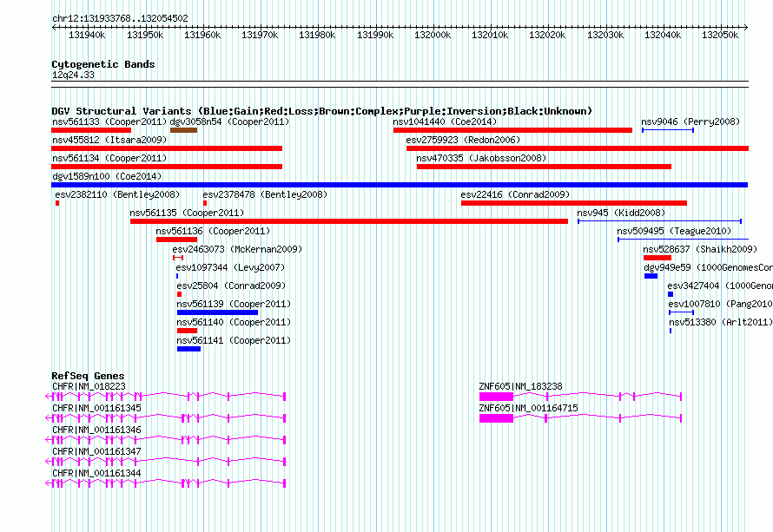Screen dimensions: 773x532
Task: Select the nsv509495 (Teague2010) label
Action: coord(674,231)
